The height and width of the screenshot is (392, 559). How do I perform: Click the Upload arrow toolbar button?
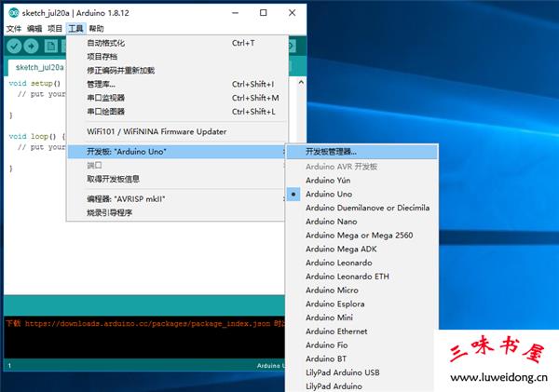pyautogui.click(x=32, y=47)
